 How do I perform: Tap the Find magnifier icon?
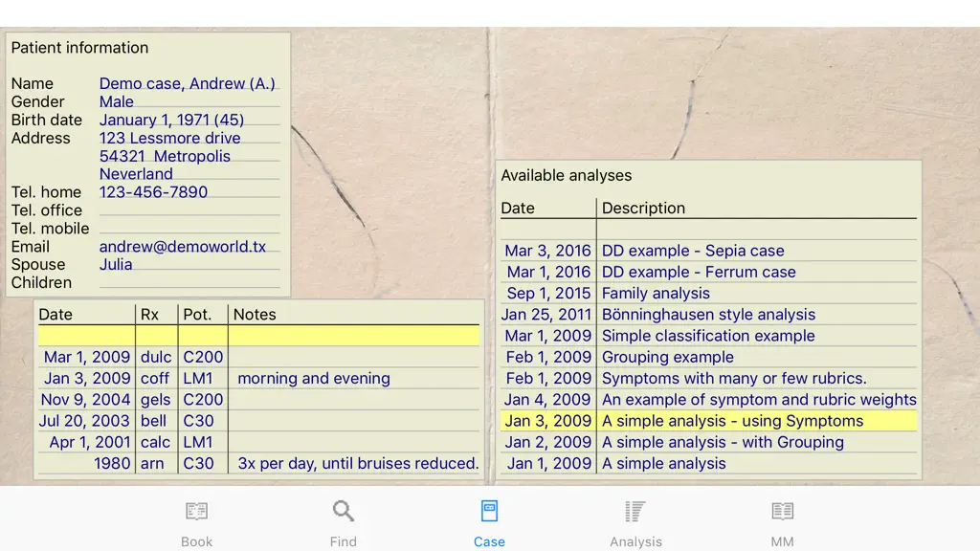(344, 511)
